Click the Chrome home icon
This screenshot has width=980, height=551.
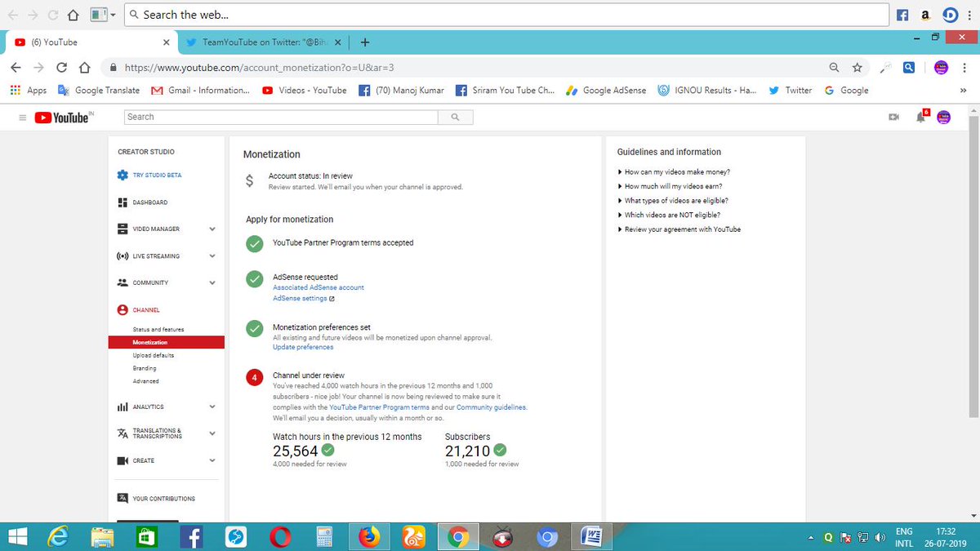tap(83, 68)
